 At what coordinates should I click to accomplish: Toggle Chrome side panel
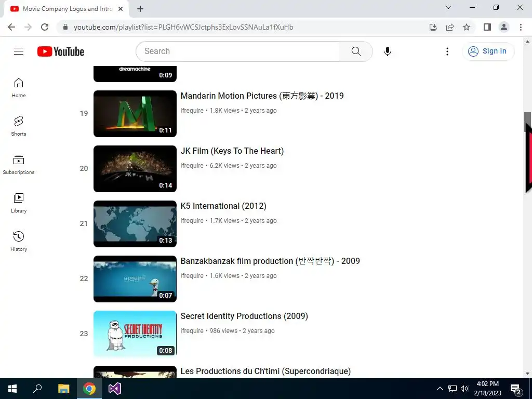pos(487,27)
